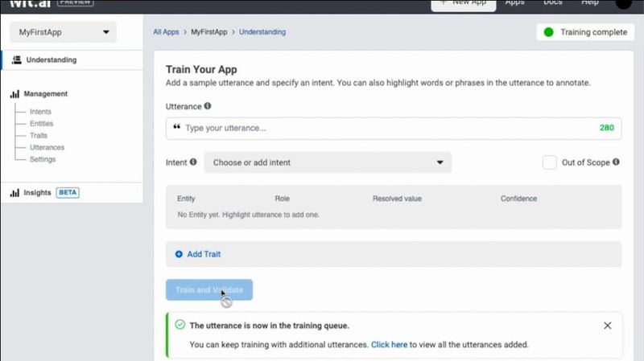Click the No Entity yet message text
This screenshot has width=644, height=361.
coord(248,215)
